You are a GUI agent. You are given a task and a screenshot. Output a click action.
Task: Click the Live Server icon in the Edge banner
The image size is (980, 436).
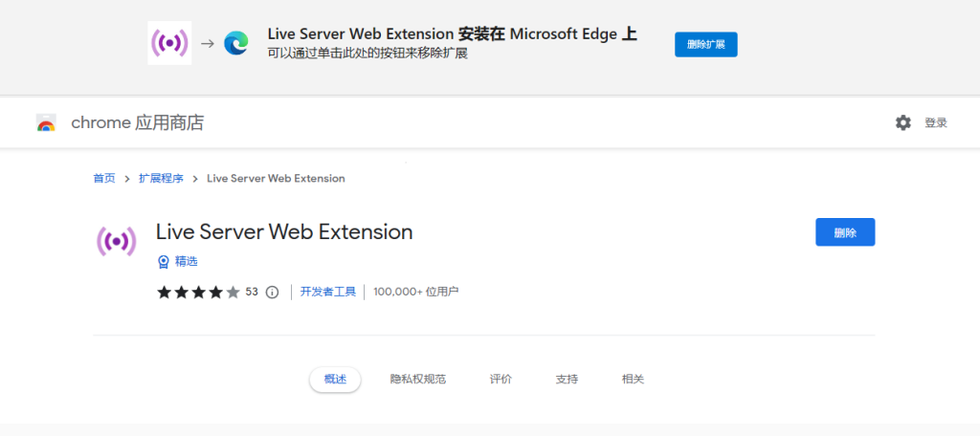click(169, 43)
